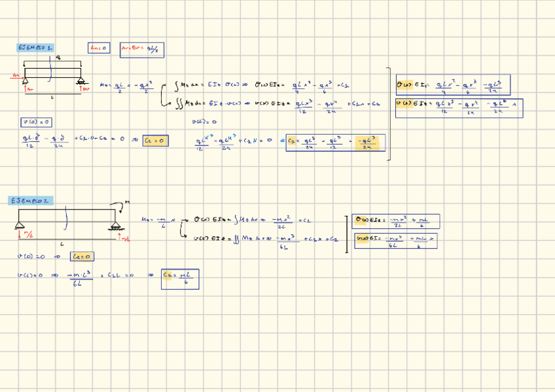Select the boxed C1 = mL/6 result
555x392 pixels.
point(179,279)
